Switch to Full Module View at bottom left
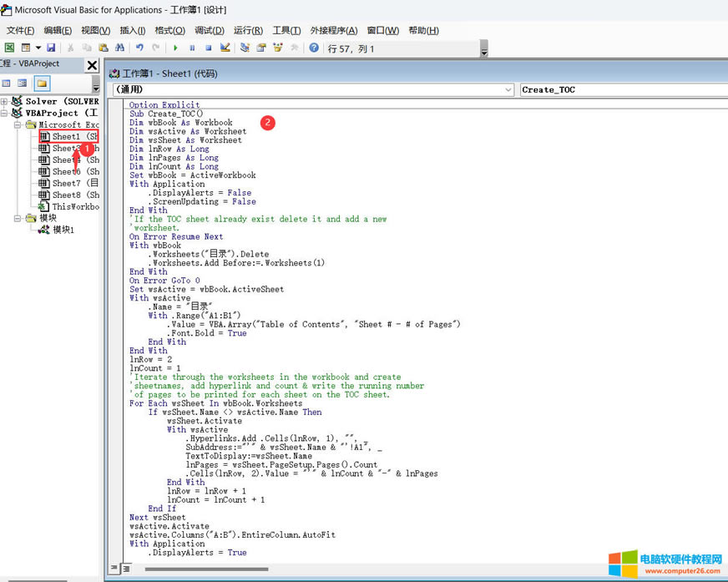 [x=127, y=569]
